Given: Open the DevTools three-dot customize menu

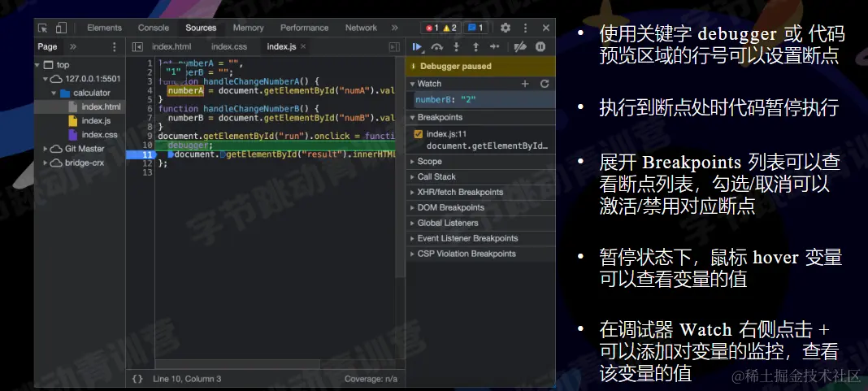Looking at the screenshot, I should [x=525, y=28].
